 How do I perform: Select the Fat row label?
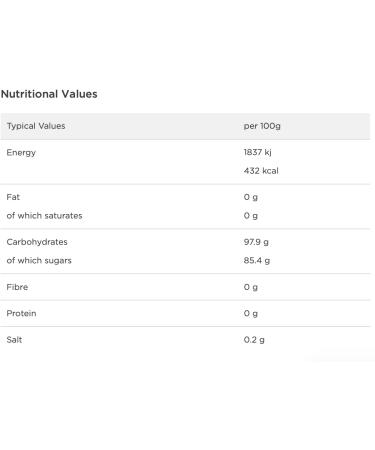(x=13, y=197)
